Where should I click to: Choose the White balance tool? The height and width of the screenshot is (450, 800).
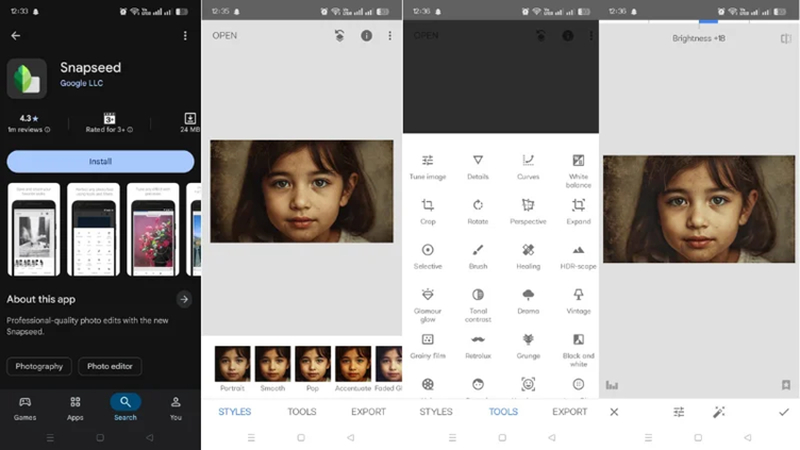578,171
